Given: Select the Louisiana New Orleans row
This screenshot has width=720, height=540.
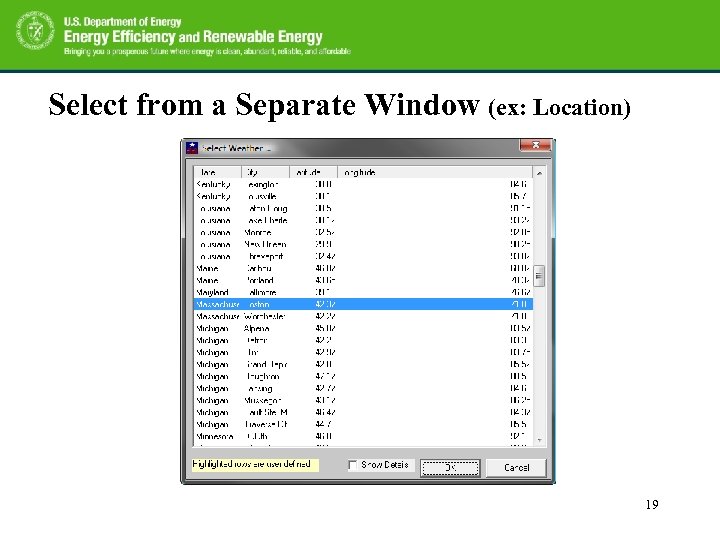Looking at the screenshot, I should tap(363, 244).
